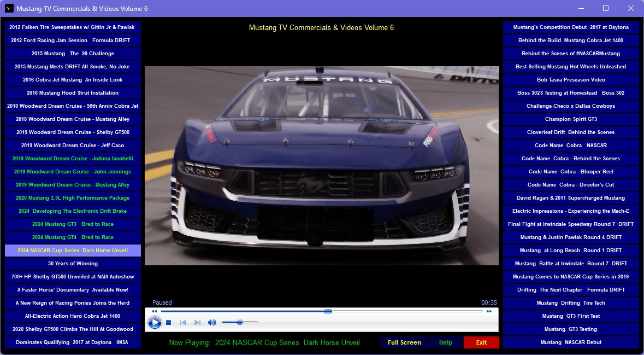This screenshot has width=644, height=355.
Task: Select Mustang Drifting Tire Tech
Action: pyautogui.click(x=571, y=303)
